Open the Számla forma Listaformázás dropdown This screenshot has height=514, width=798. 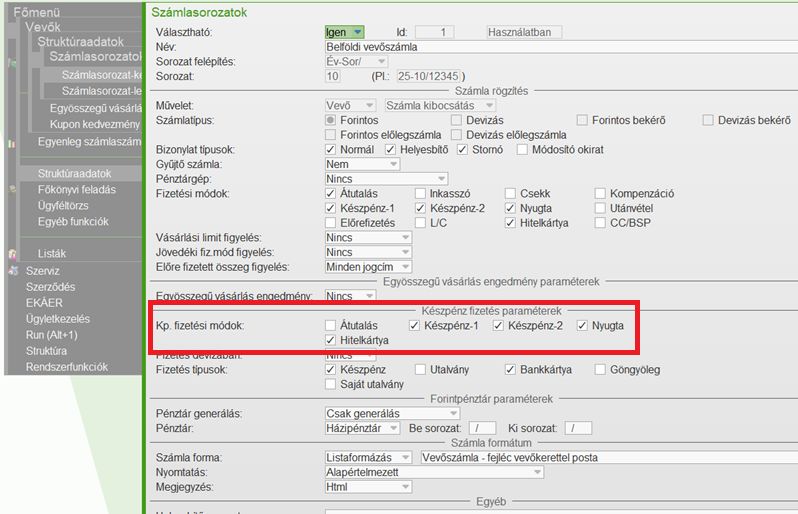pos(368,458)
